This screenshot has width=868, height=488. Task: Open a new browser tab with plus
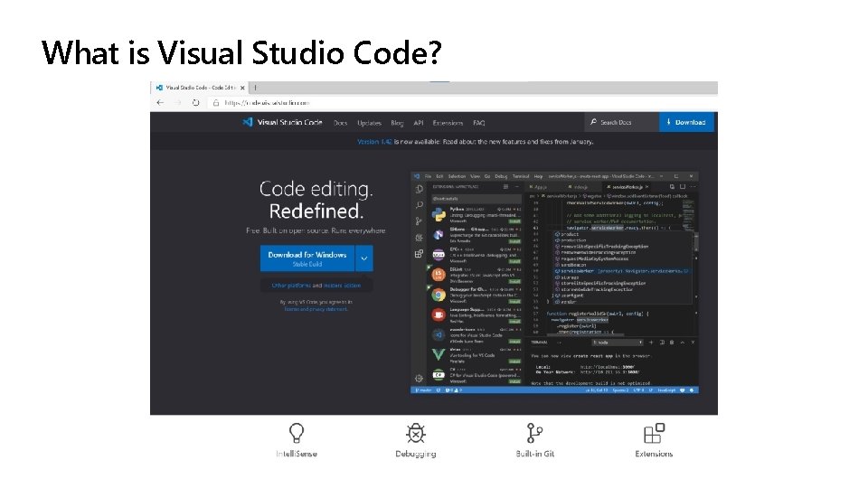pyautogui.click(x=255, y=88)
